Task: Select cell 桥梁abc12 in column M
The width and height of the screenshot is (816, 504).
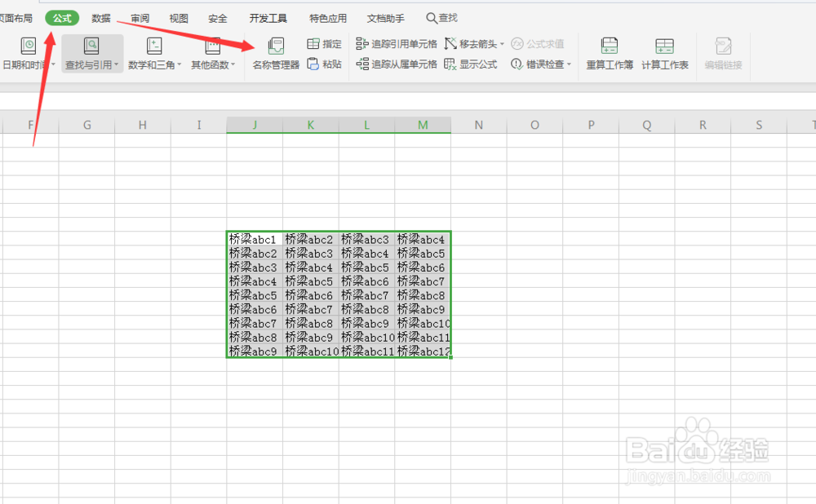Action: point(423,351)
